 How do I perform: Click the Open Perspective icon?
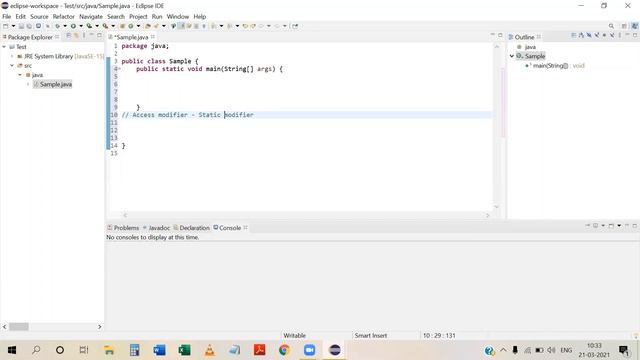(x=624, y=26)
